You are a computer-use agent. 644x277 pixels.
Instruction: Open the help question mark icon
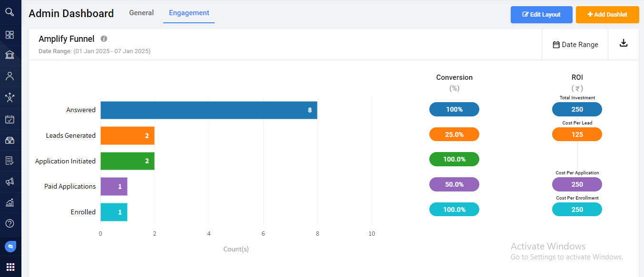point(10,223)
